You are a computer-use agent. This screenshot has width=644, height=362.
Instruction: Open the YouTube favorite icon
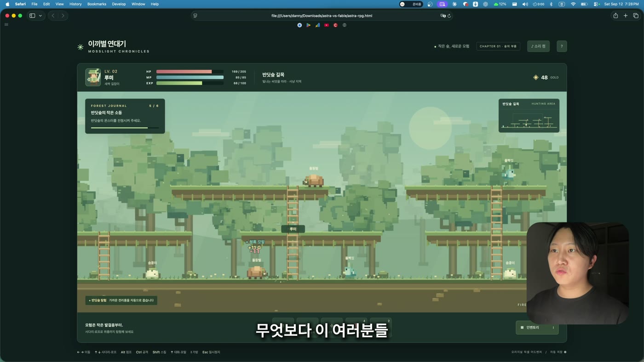click(x=327, y=25)
